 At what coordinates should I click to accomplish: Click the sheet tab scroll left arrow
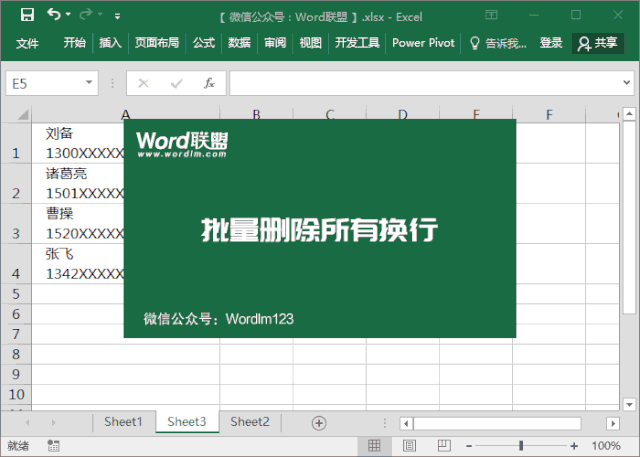coord(27,423)
